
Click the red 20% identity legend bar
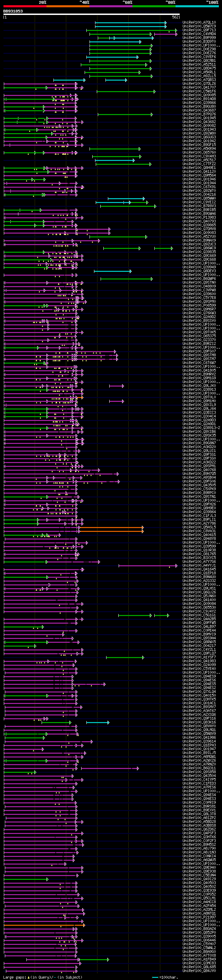click(25, 6)
